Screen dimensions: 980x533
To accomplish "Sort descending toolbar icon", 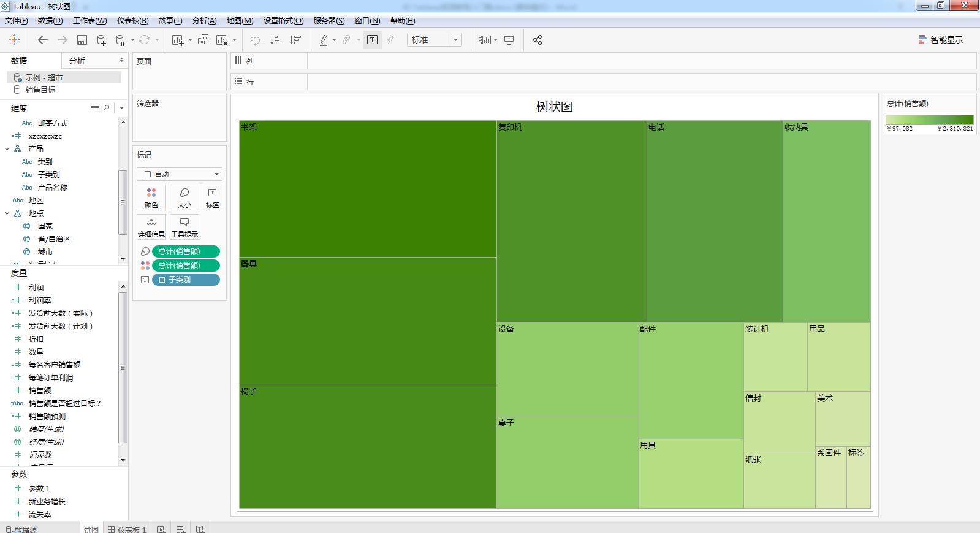I will click(x=295, y=40).
